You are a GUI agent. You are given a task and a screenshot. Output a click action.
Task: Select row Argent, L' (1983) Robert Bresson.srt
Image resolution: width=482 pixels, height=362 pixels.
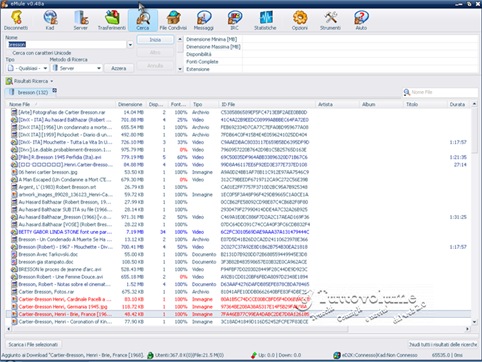pyautogui.click(x=239, y=187)
